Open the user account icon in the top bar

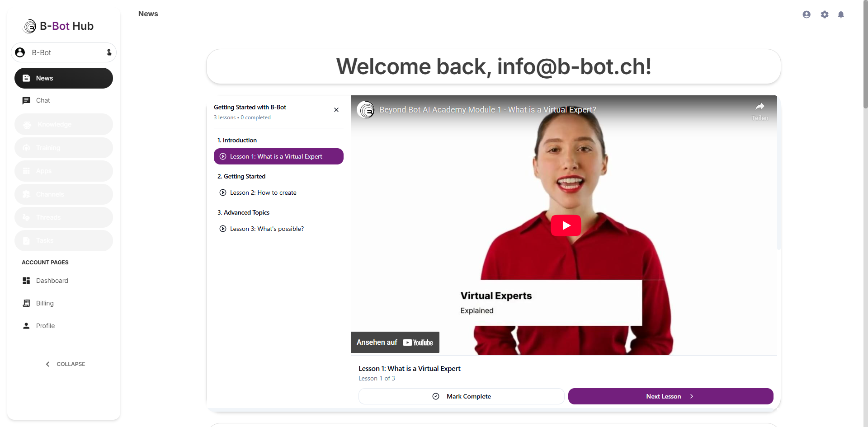(x=807, y=14)
